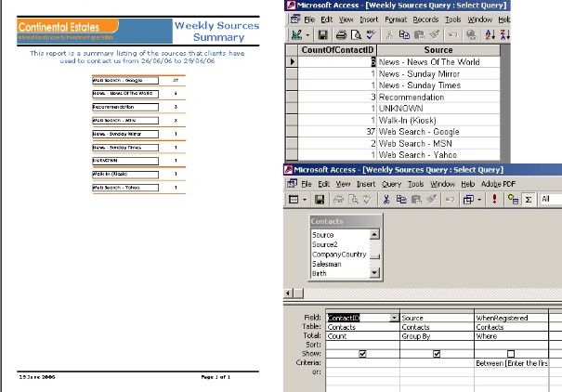Click UNKNOWN cell in datasheet
Viewport: 562px width, 392px height.
tap(438, 109)
